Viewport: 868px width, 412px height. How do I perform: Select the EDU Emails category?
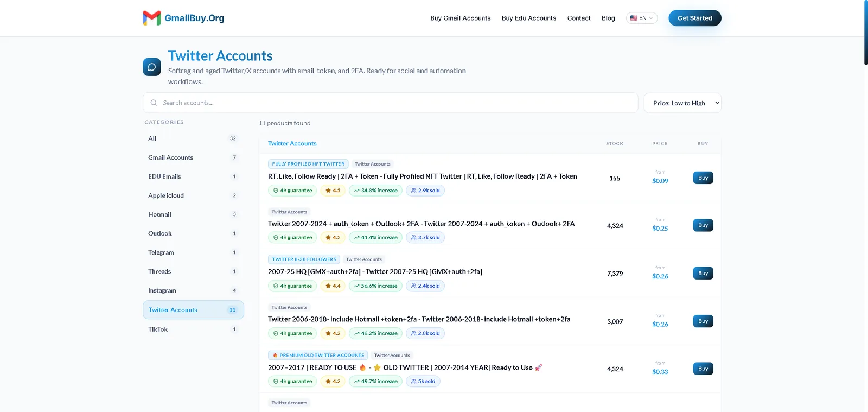pos(193,176)
